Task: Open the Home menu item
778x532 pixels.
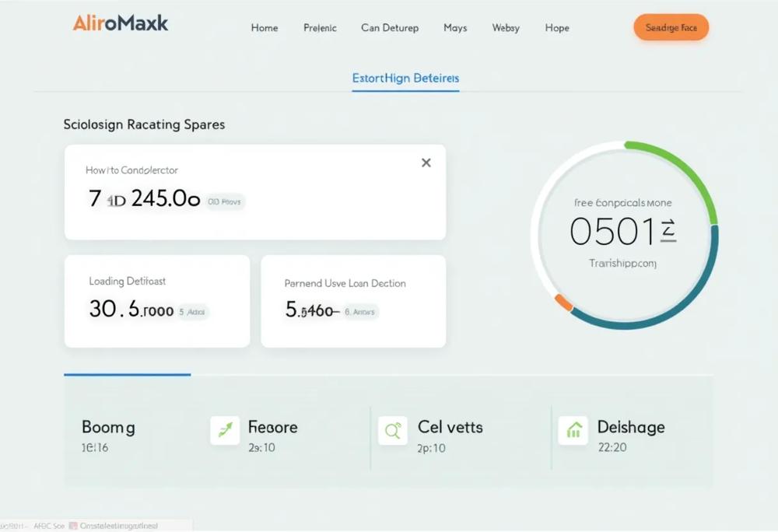Action: [265, 28]
